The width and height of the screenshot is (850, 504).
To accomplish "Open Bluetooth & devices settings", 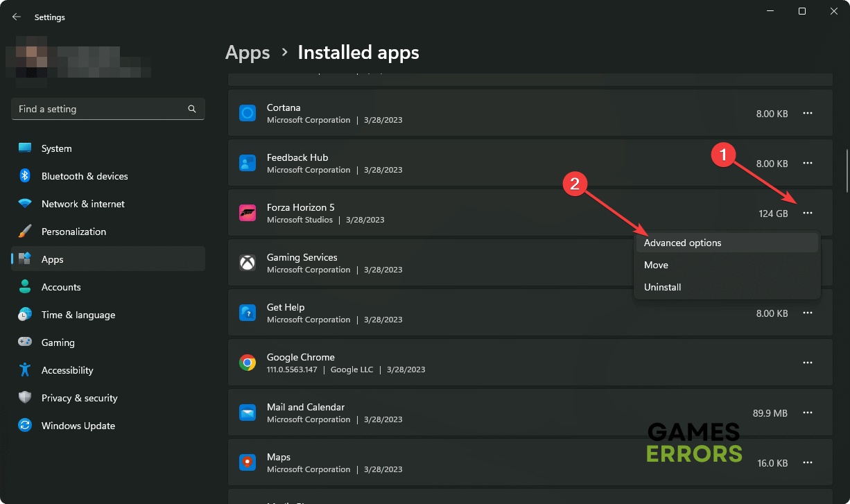I will point(85,176).
